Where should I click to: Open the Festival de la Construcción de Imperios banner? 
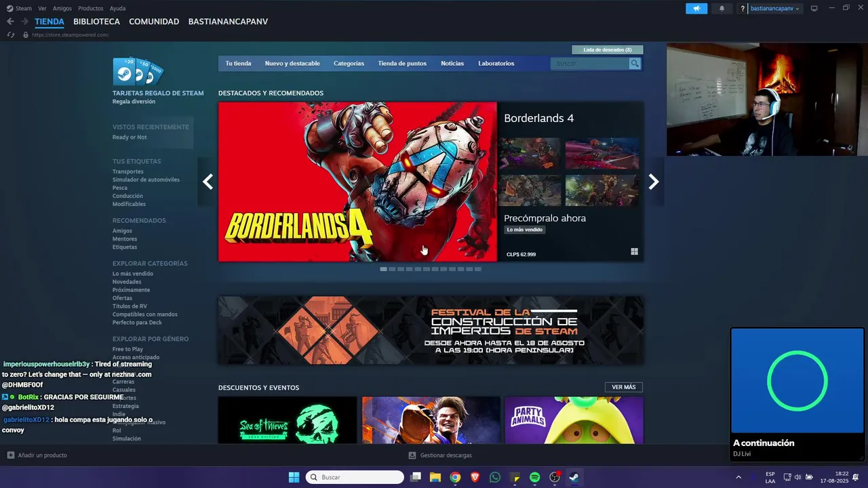431,330
